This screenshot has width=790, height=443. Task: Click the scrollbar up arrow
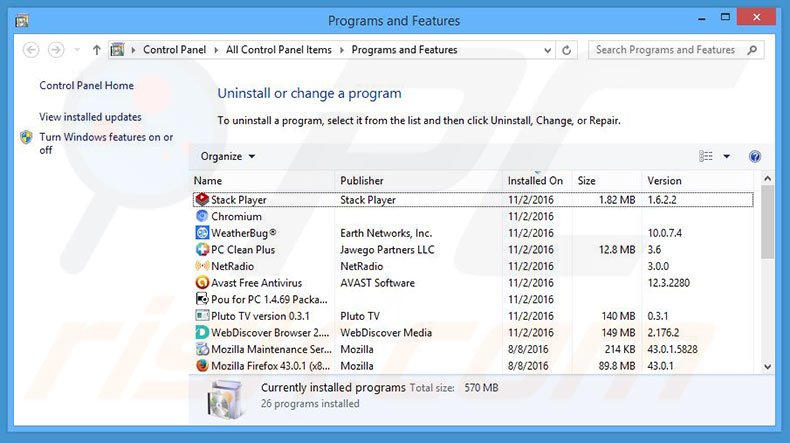767,179
